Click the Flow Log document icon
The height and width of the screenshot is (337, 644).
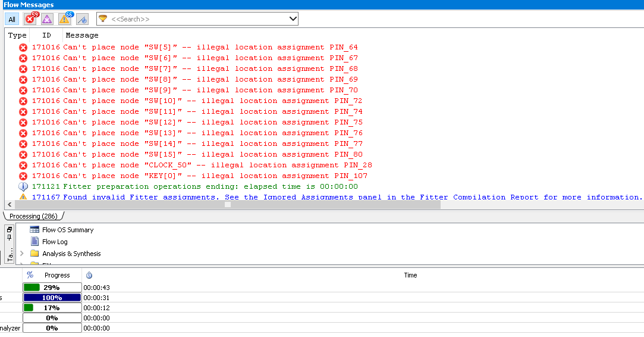[x=34, y=242]
